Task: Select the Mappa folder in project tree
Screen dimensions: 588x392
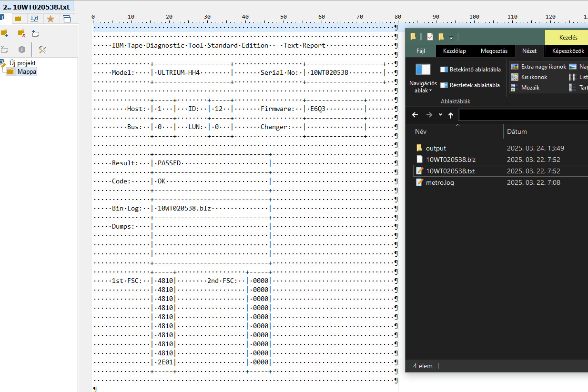Action: point(27,71)
